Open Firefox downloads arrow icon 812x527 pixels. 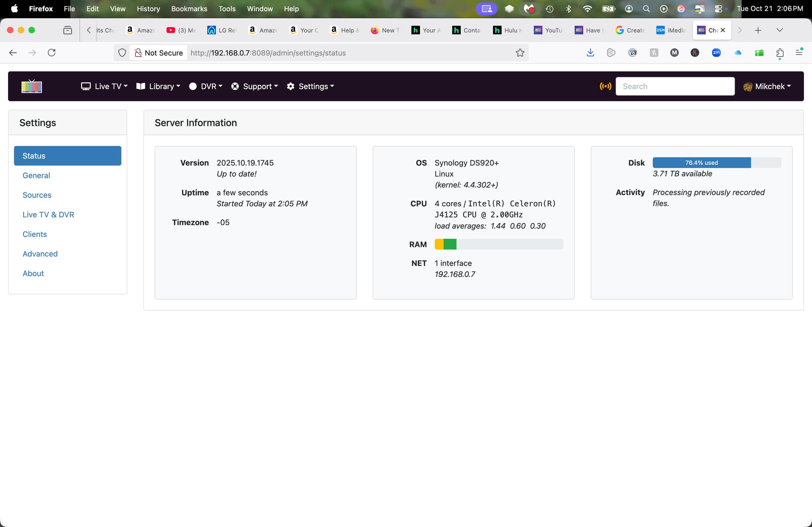pyautogui.click(x=590, y=53)
